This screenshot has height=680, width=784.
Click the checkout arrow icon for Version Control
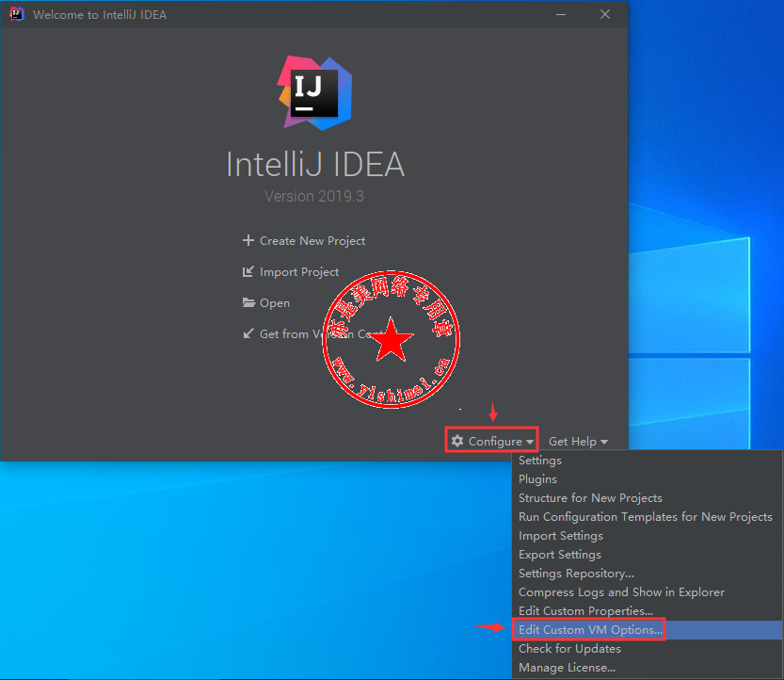coord(248,333)
